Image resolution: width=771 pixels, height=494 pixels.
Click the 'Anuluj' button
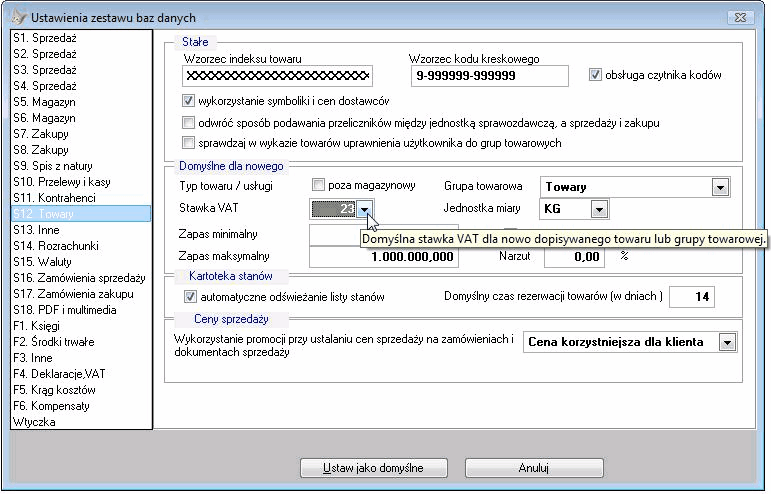click(x=534, y=468)
